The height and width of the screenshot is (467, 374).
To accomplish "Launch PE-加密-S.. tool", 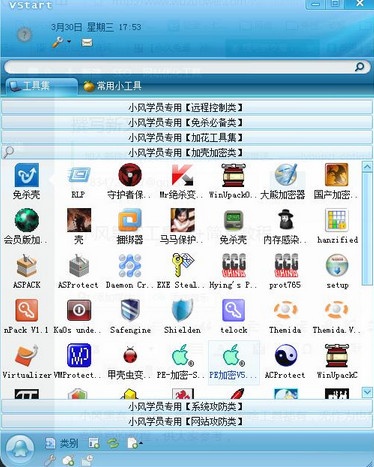I will pyautogui.click(x=182, y=362).
